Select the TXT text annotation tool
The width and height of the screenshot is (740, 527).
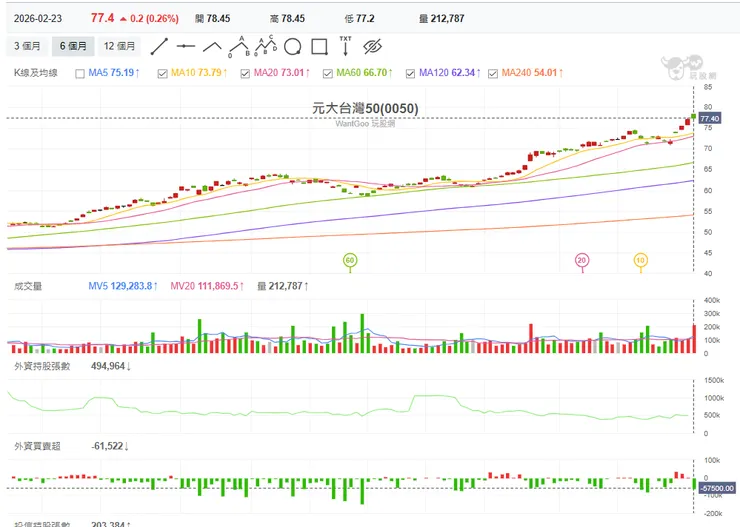click(345, 46)
